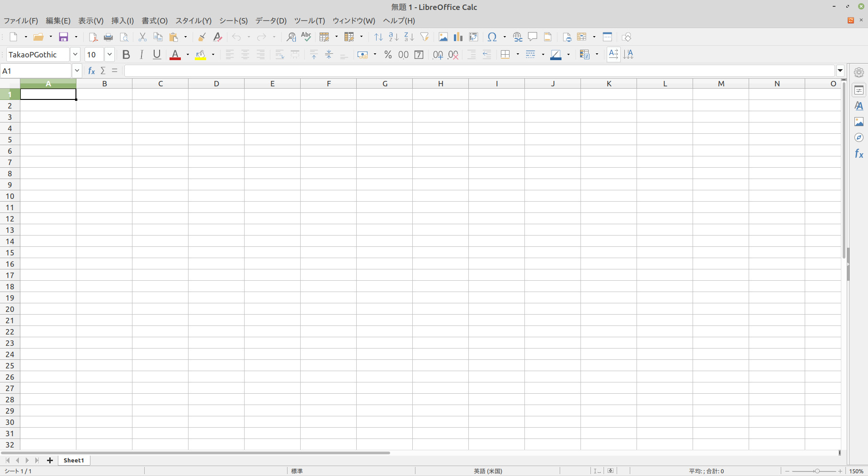Toggle Underline text formatting
This screenshot has width=868, height=476.
[x=156, y=55]
